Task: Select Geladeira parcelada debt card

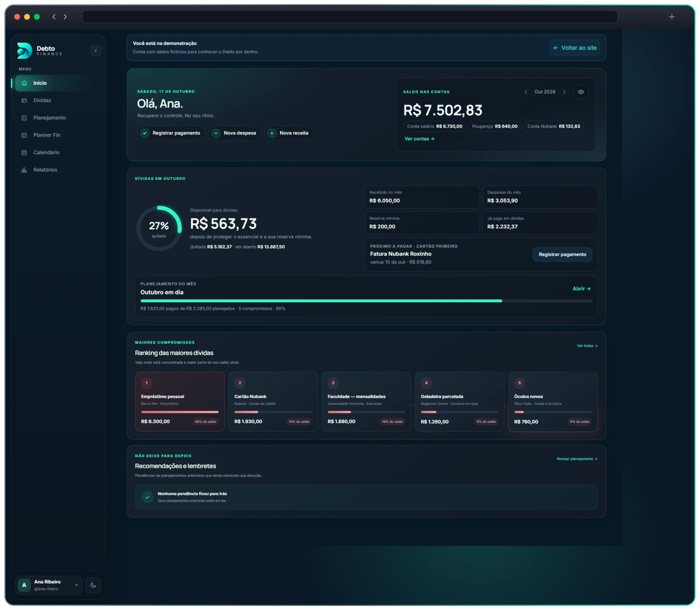Action: (x=459, y=402)
